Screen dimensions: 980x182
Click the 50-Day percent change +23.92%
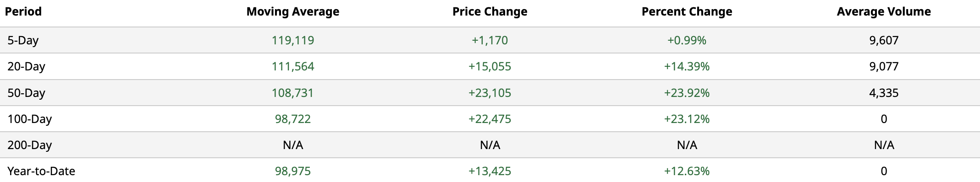point(687,93)
